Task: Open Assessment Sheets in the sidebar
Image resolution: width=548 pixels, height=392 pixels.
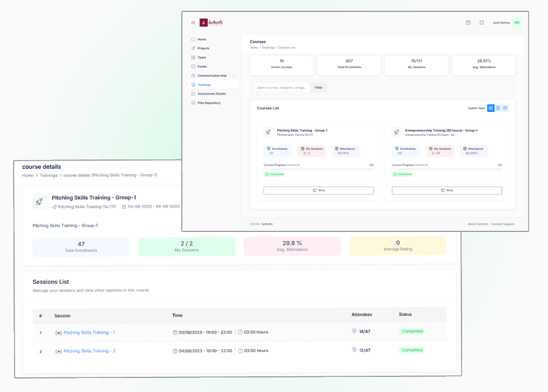Action: tap(211, 94)
